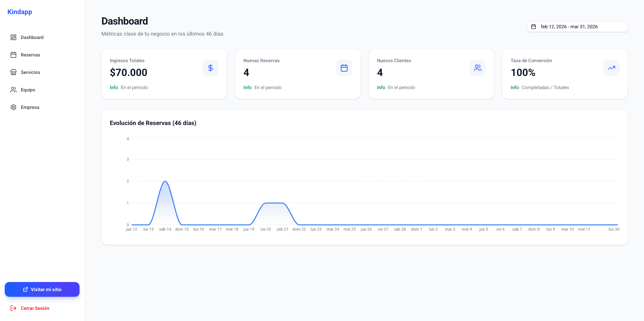Click Cerrar Sesión to log out
Viewport: 644px width, 321px height.
coord(35,308)
